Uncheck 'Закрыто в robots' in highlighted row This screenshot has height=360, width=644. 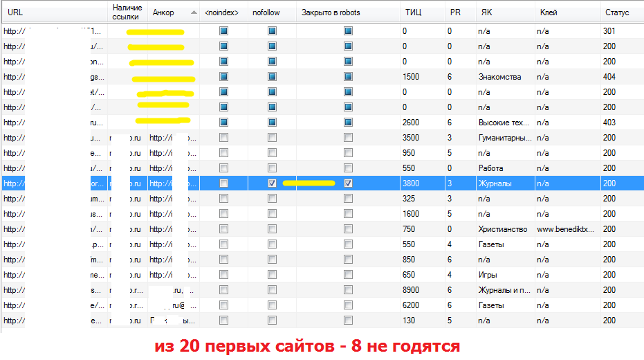(x=348, y=183)
